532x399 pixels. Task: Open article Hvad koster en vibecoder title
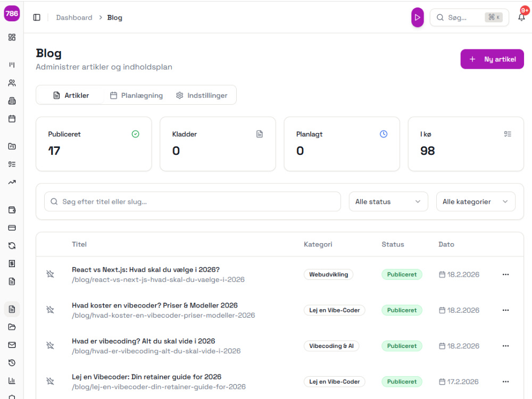pos(155,305)
